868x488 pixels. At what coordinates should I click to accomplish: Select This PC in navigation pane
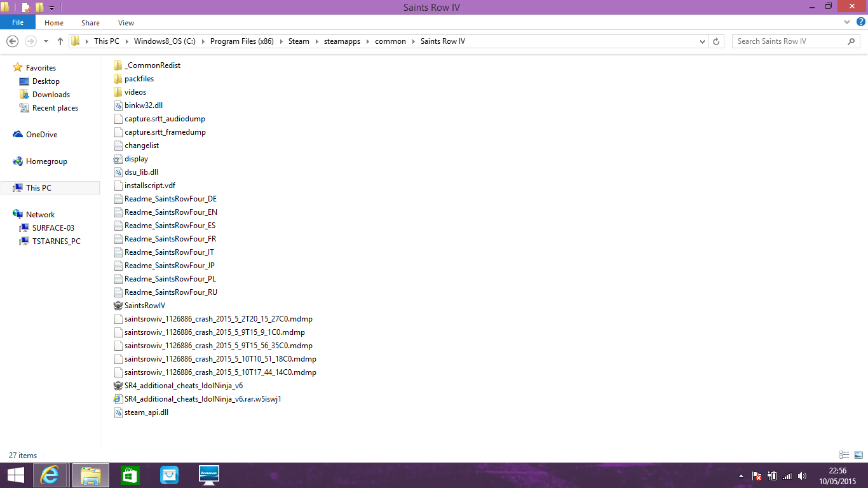pyautogui.click(x=50, y=188)
